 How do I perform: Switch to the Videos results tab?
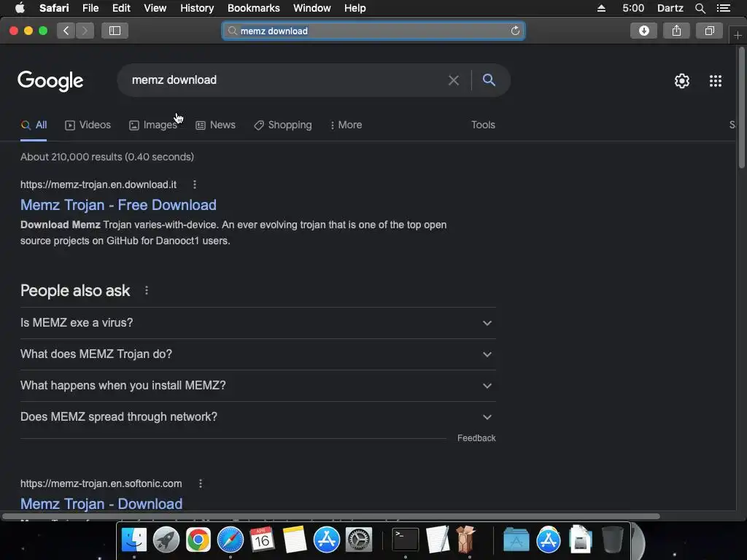88,125
